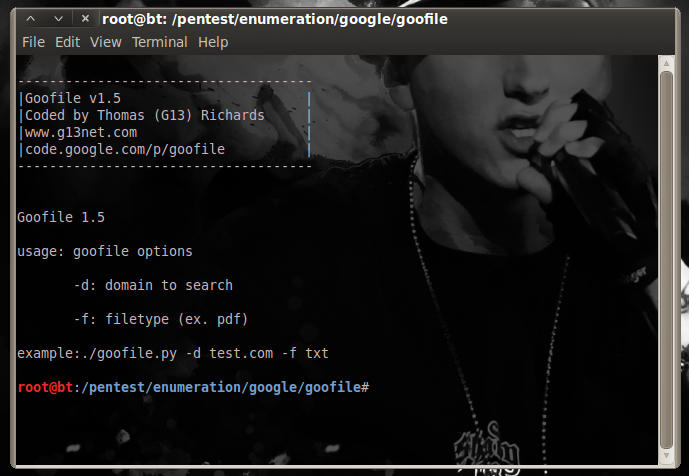Click the code.google.com/p/goofile text
The image size is (689, 476).
tap(125, 149)
